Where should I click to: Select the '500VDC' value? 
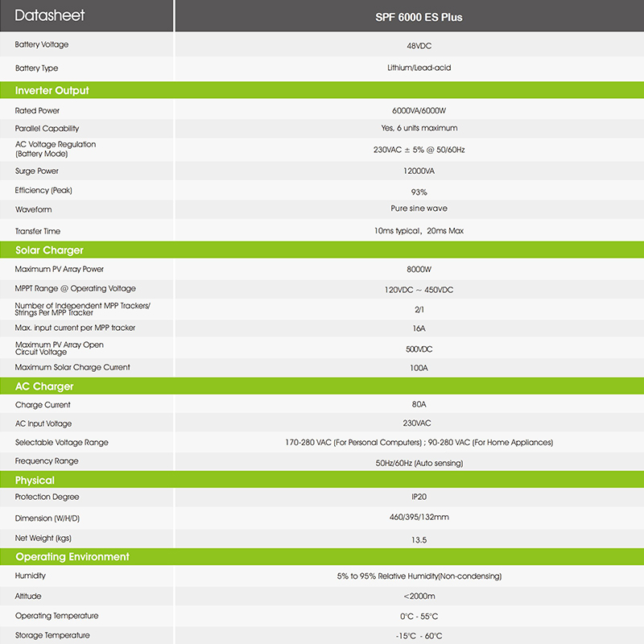[x=419, y=349]
